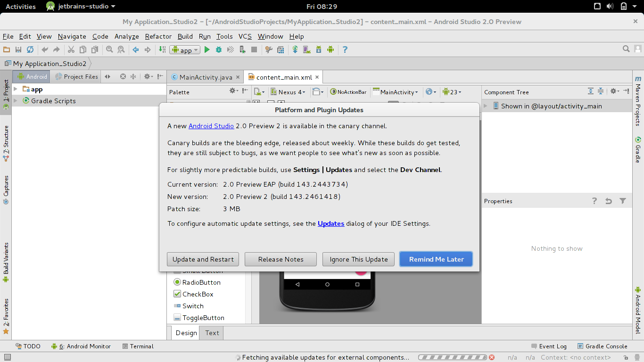Viewport: 644px width, 362px height.
Task: Click the Find magnifier toolbar icon
Action: (109, 49)
